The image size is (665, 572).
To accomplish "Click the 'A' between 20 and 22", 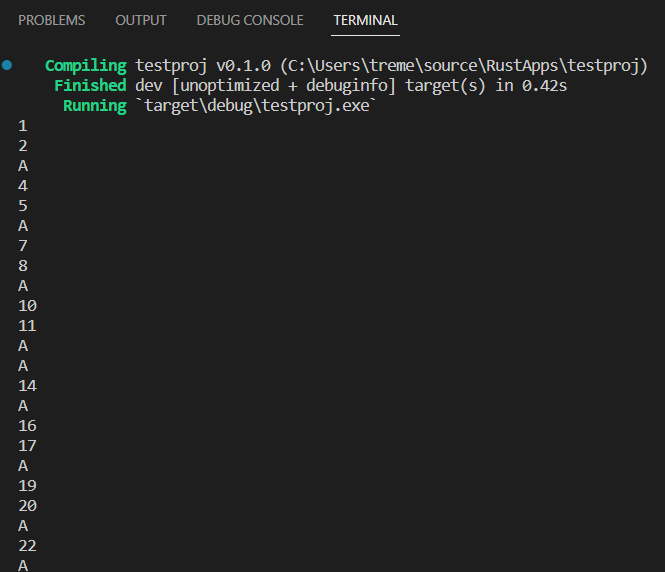I will [23, 526].
